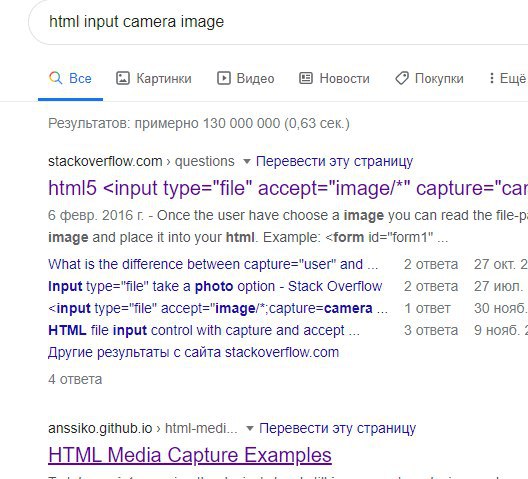528x479 pixels.
Task: Click the '27 окт.' date cell
Action: (x=501, y=264)
